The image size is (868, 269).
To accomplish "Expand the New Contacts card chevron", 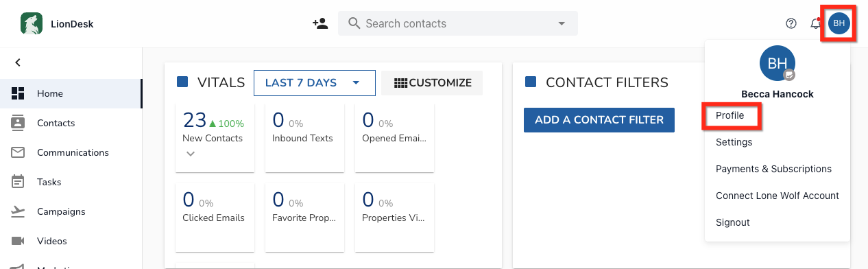I will 191,154.
